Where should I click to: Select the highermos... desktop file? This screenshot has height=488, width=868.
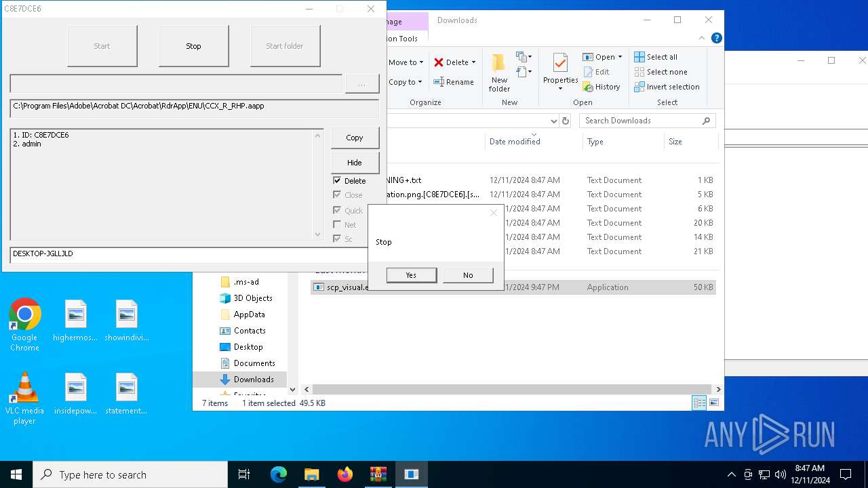[x=75, y=321]
